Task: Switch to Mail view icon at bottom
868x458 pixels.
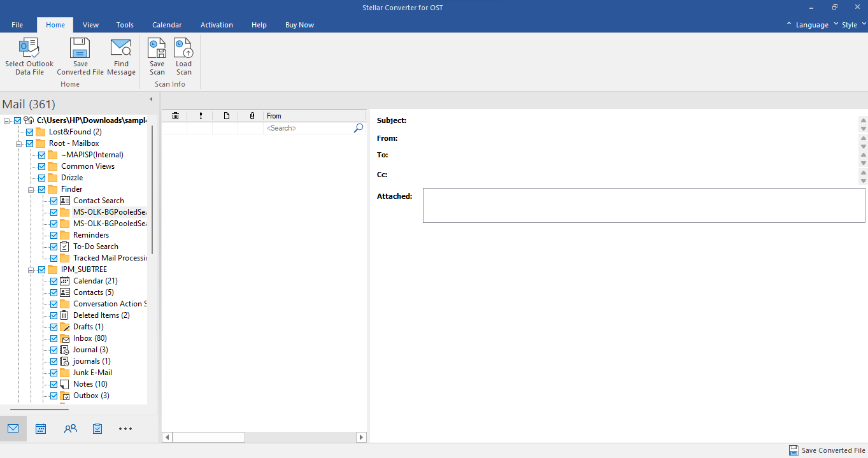Action: click(x=13, y=429)
